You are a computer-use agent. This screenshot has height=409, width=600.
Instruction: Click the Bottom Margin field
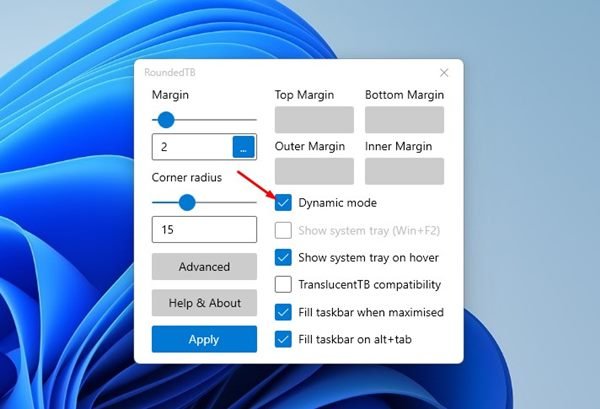click(x=404, y=120)
